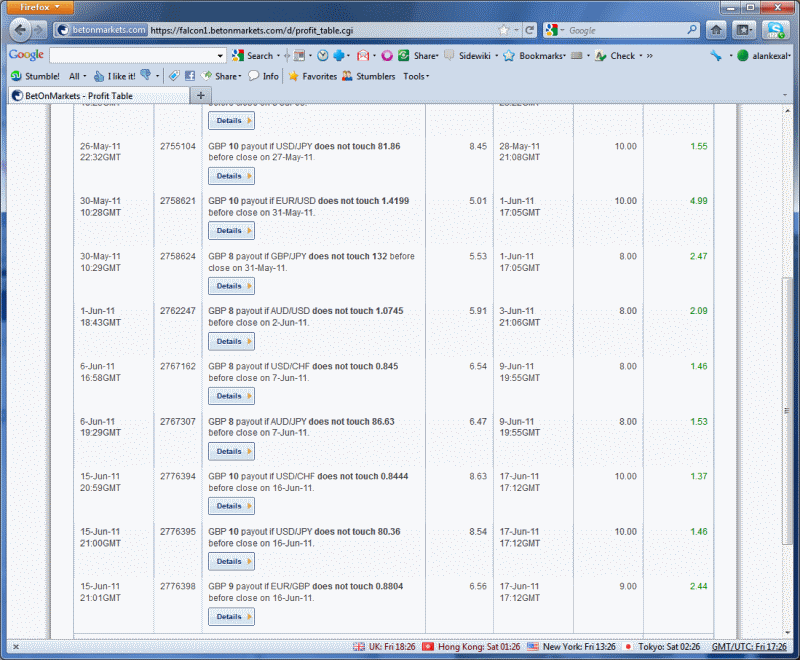The height and width of the screenshot is (660, 800).
Task: Open the StumbleUpon All topics dropdown
Action: (78, 76)
